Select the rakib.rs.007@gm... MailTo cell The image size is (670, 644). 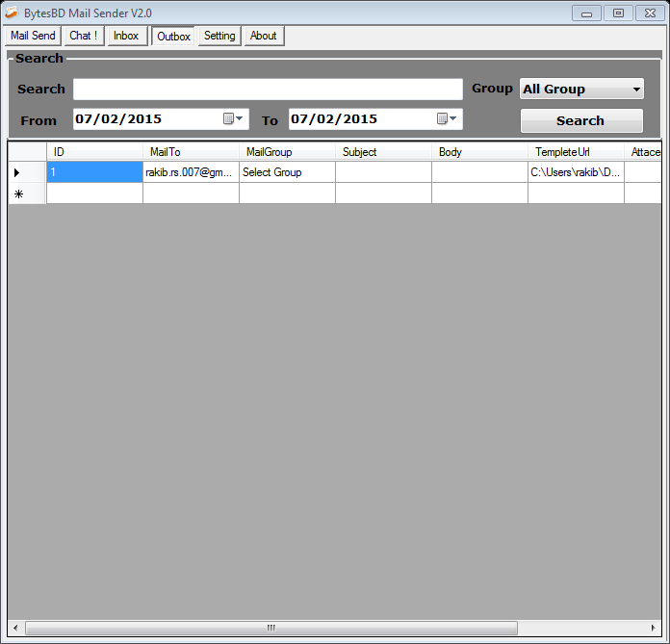(191, 172)
